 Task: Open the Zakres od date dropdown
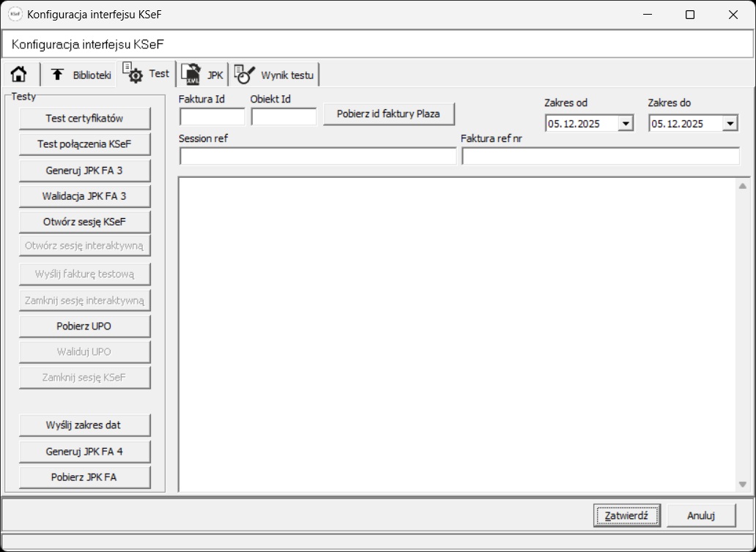[626, 124]
